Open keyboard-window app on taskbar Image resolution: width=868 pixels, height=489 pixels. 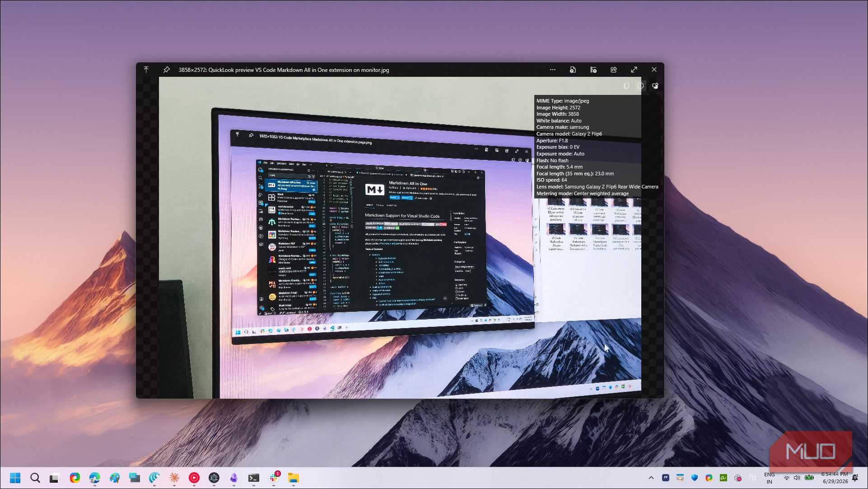[134, 478]
